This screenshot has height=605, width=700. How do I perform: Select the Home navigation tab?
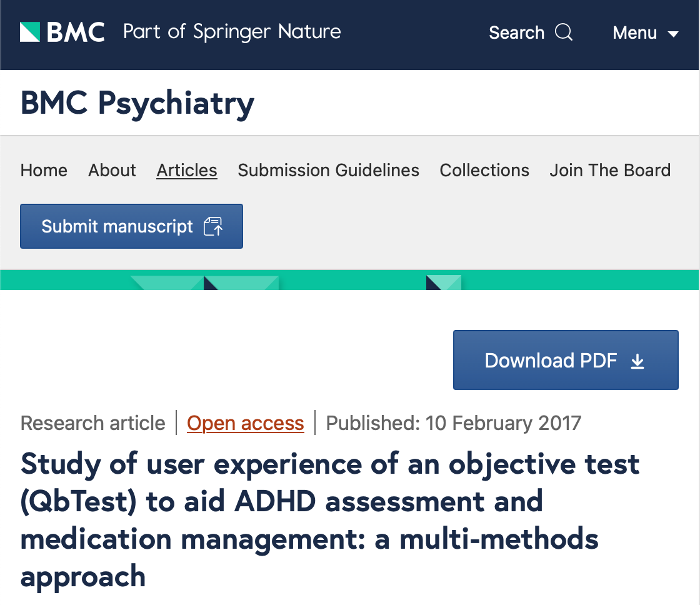43,170
